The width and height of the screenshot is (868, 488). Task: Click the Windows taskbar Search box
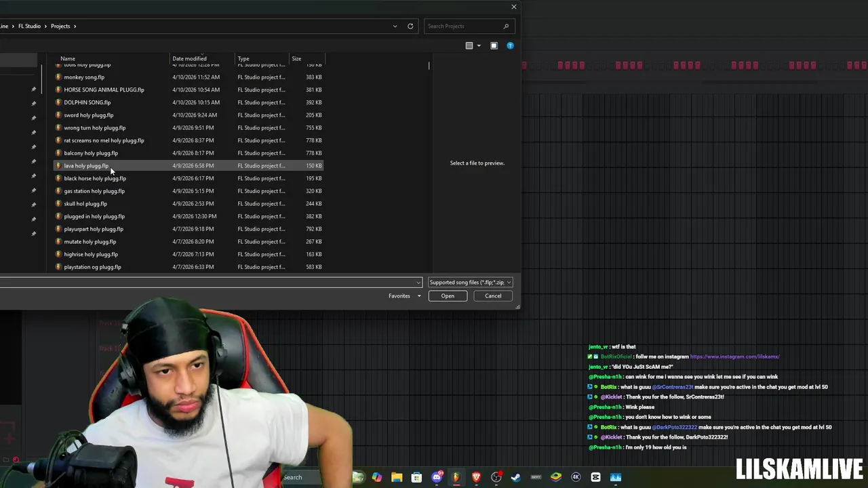[292, 477]
